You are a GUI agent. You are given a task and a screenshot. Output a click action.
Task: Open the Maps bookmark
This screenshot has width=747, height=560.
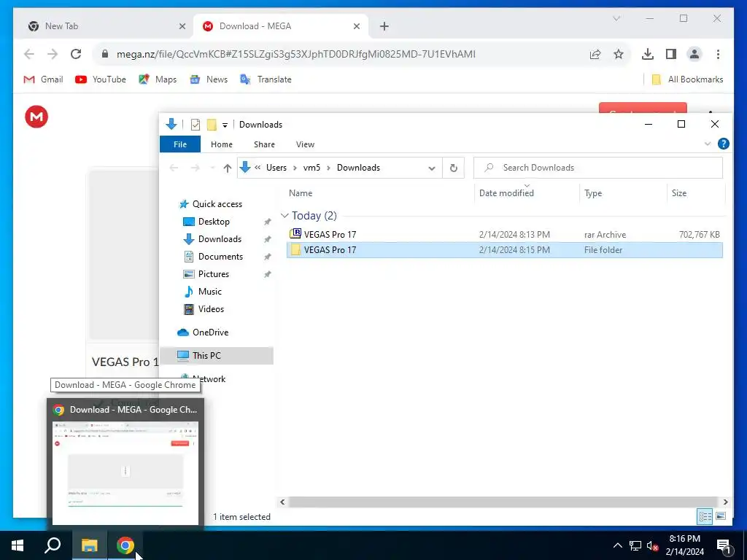tap(158, 79)
